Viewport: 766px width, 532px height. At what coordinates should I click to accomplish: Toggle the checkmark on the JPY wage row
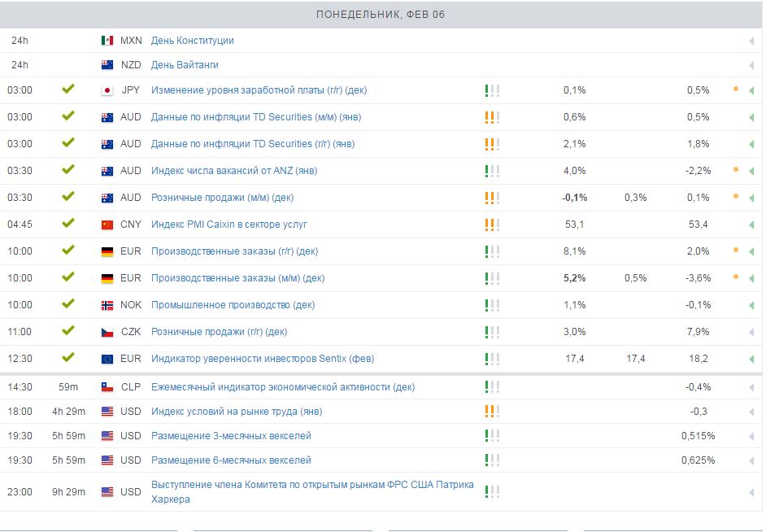pos(68,89)
